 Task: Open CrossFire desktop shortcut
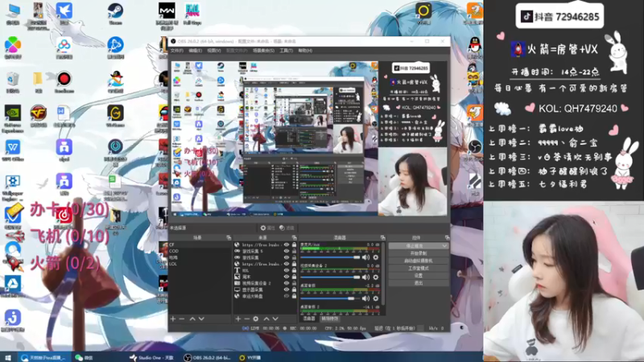point(38,116)
